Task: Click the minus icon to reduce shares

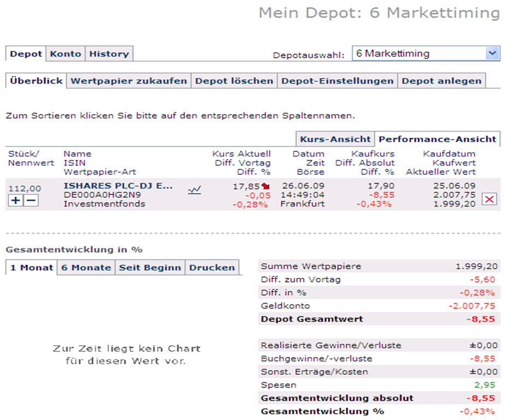Action: click(31, 200)
